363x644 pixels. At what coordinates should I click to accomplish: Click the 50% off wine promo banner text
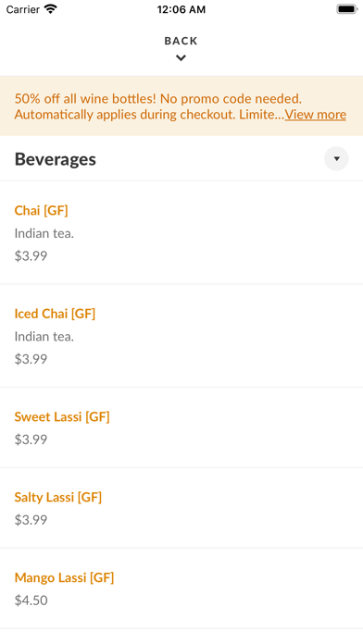(180, 106)
